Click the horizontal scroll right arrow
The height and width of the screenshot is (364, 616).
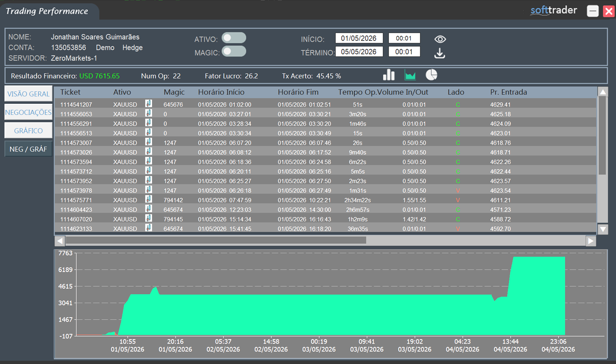click(x=591, y=241)
